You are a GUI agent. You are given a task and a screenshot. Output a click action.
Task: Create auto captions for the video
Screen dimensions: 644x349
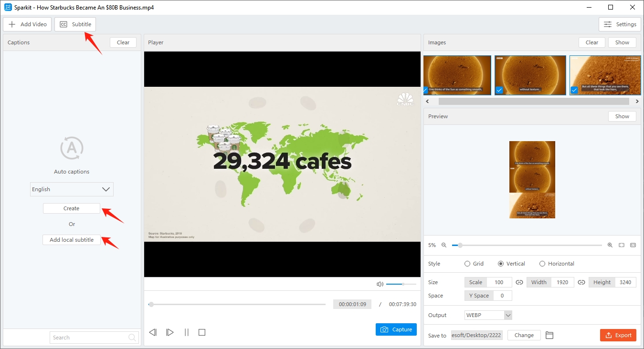tap(71, 208)
